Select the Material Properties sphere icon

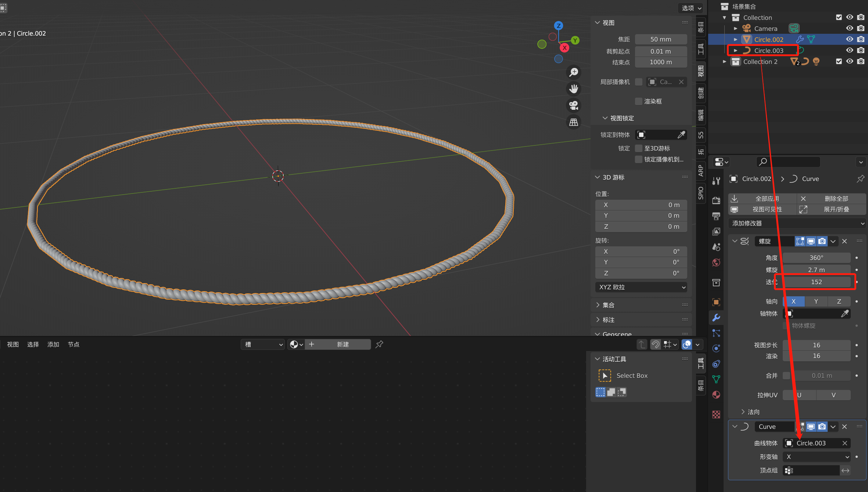tap(716, 394)
